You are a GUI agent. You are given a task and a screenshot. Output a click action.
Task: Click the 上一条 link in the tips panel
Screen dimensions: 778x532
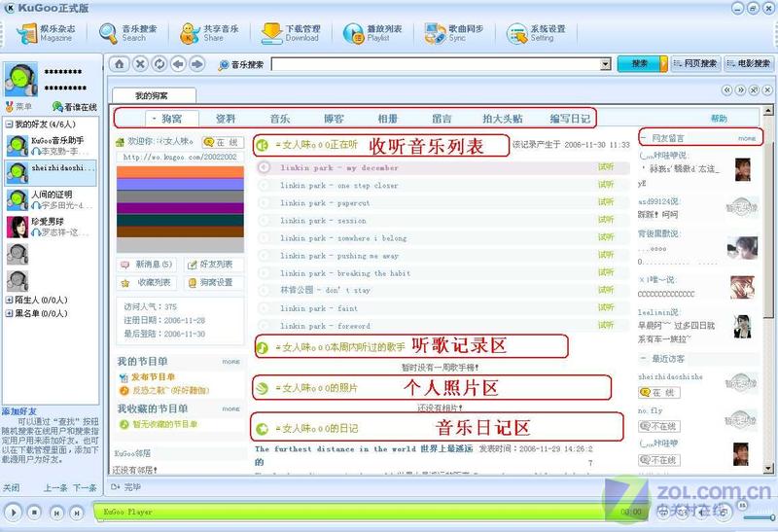click(x=55, y=488)
